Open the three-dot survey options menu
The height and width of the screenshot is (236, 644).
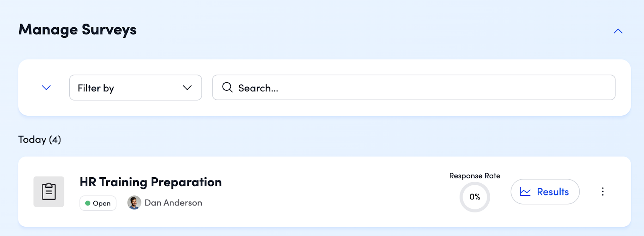pyautogui.click(x=603, y=192)
